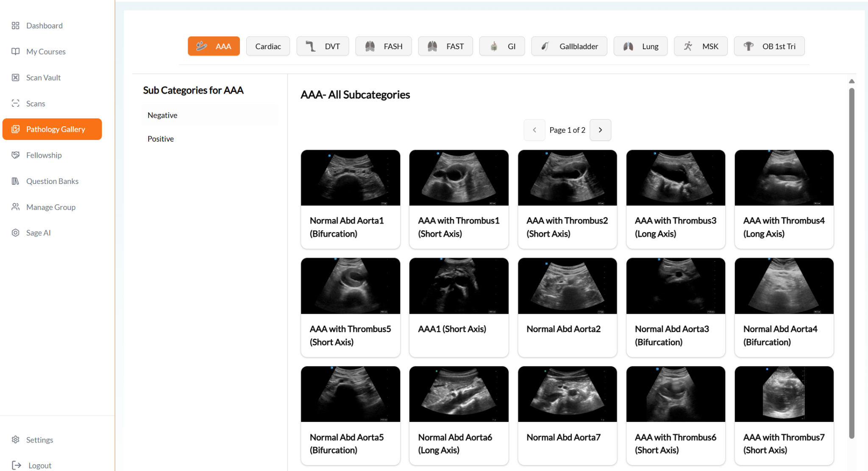The image size is (868, 471).
Task: Switch to the Gallbladder tab label
Action: pyautogui.click(x=579, y=46)
